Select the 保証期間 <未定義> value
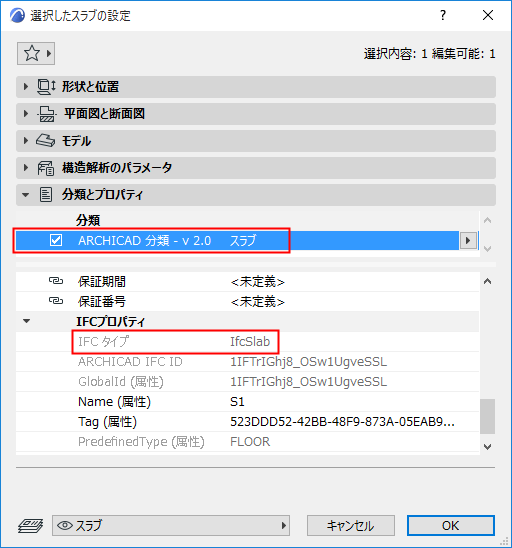512x548 pixels. [258, 282]
